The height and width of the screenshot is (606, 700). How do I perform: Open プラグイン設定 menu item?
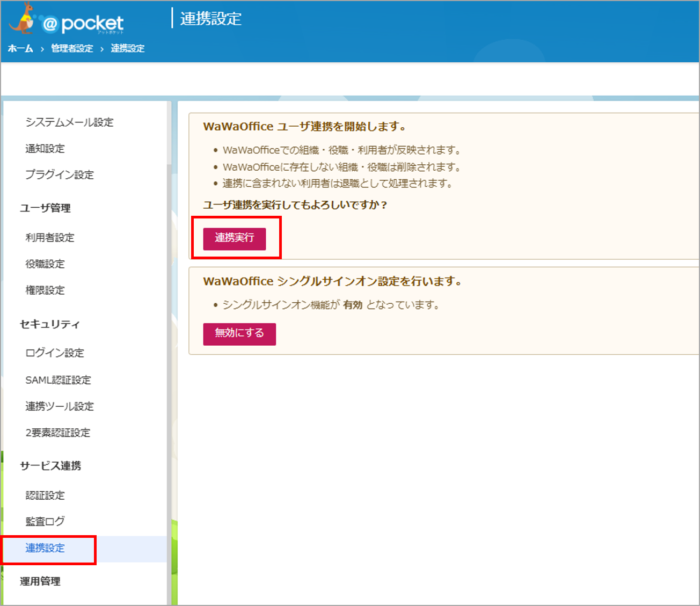coord(59,175)
